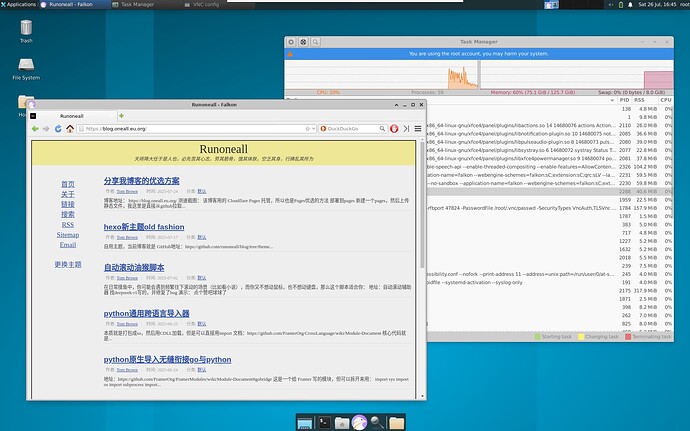Open the post 分享我博客的优选方案
690x431 pixels.
coord(141,181)
